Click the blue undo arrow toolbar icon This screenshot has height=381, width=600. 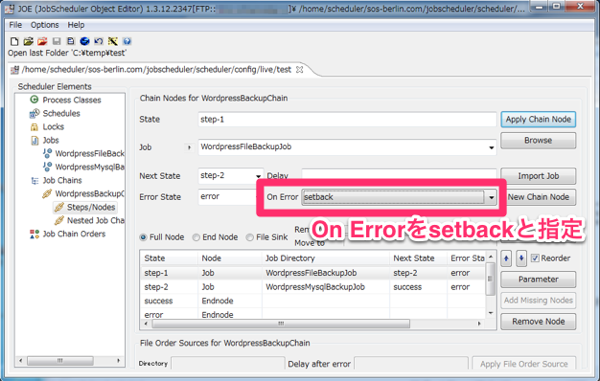pyautogui.click(x=98, y=41)
